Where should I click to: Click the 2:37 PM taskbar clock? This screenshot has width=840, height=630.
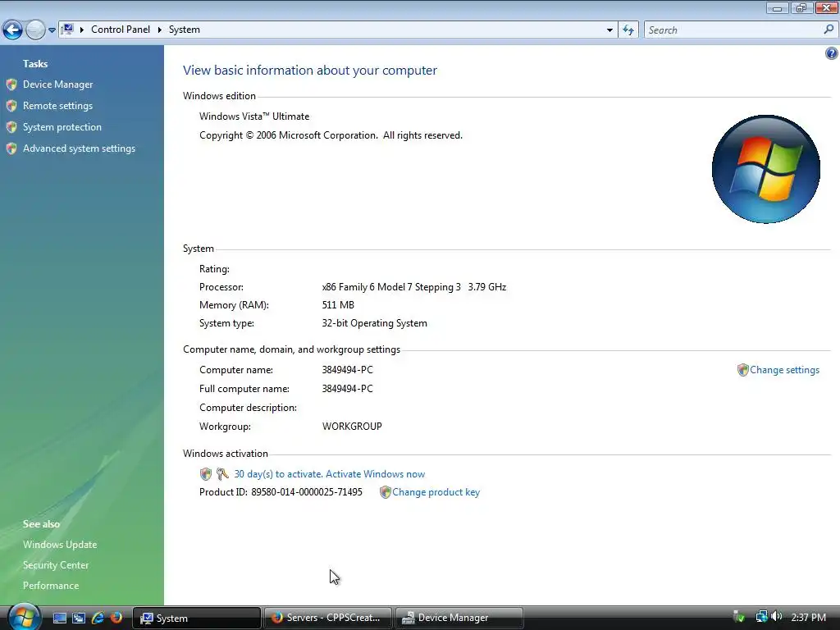(x=808, y=618)
